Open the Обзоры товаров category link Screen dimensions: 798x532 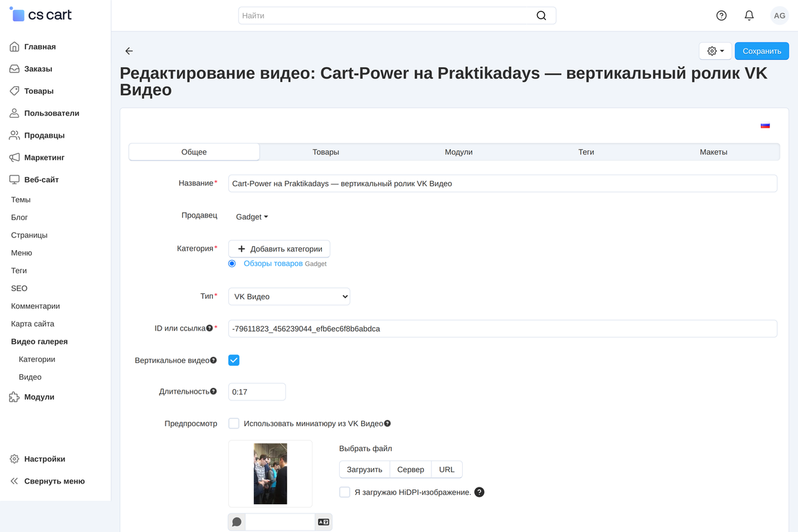coord(273,263)
